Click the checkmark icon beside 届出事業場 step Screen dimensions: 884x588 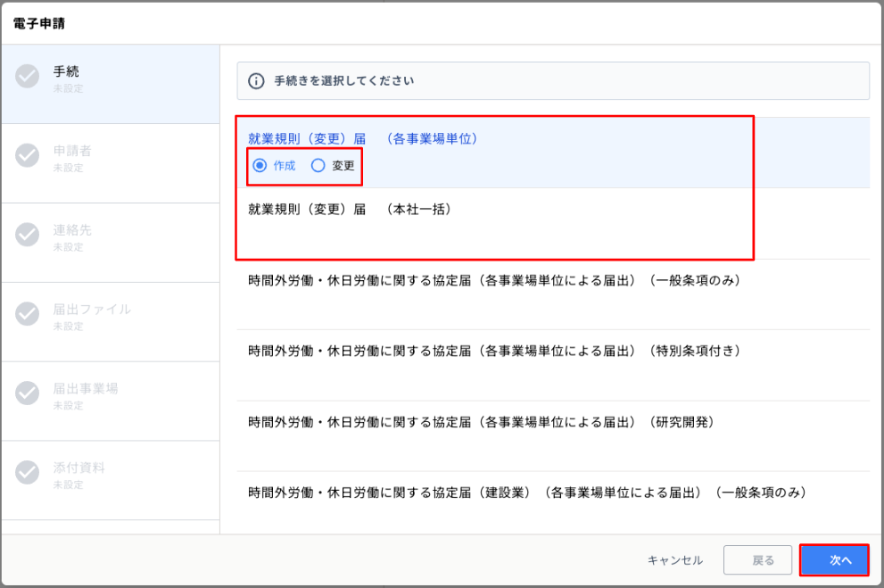coord(27,393)
